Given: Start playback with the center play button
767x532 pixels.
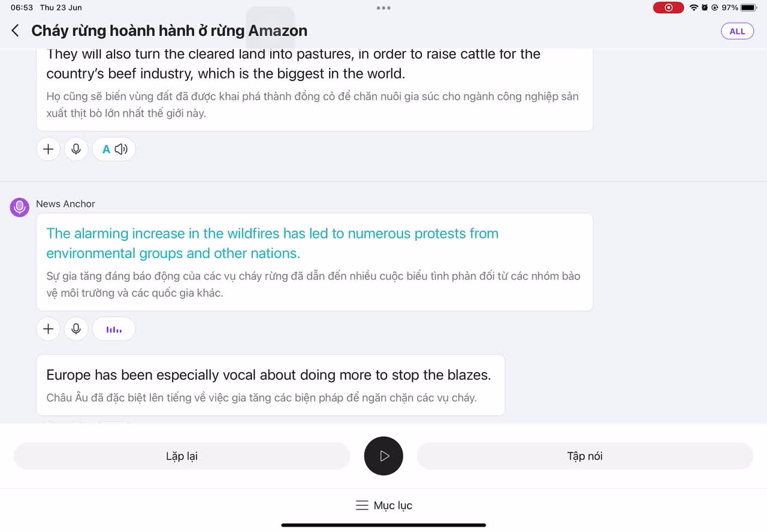Looking at the screenshot, I should coord(383,456).
